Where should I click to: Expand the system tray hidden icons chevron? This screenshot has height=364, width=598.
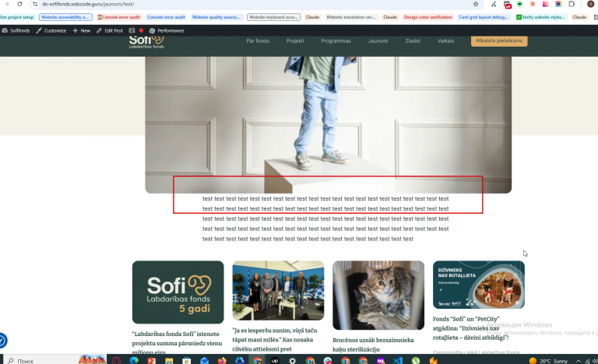pos(579,361)
